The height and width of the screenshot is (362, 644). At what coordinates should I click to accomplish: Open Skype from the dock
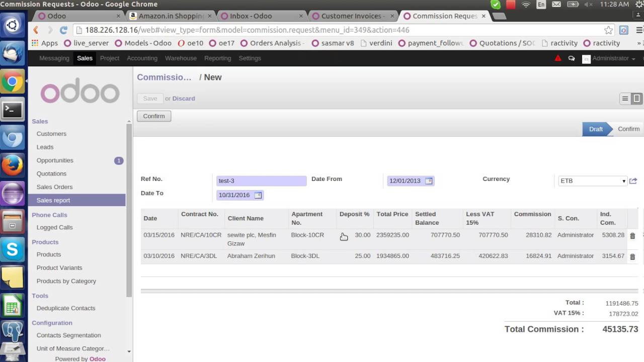pyautogui.click(x=13, y=249)
